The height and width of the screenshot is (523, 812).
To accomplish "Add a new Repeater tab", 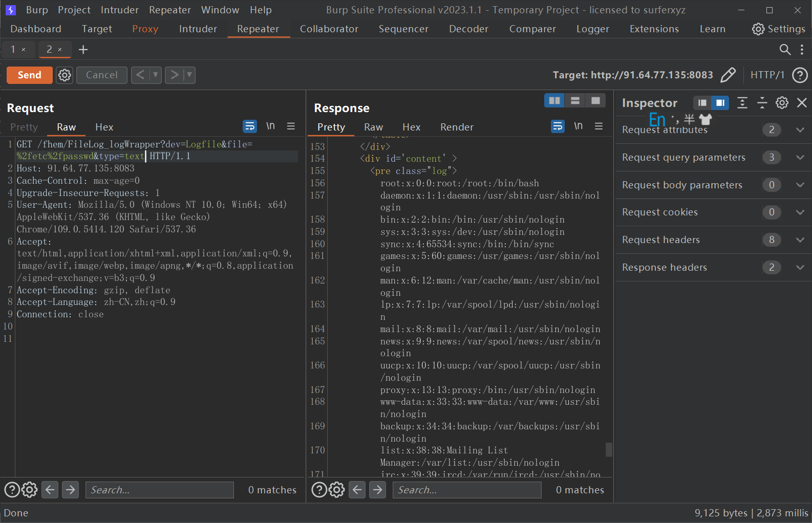I will point(83,50).
